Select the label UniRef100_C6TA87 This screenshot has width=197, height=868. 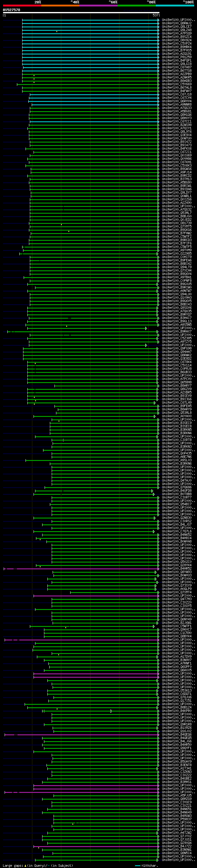coord(177,67)
